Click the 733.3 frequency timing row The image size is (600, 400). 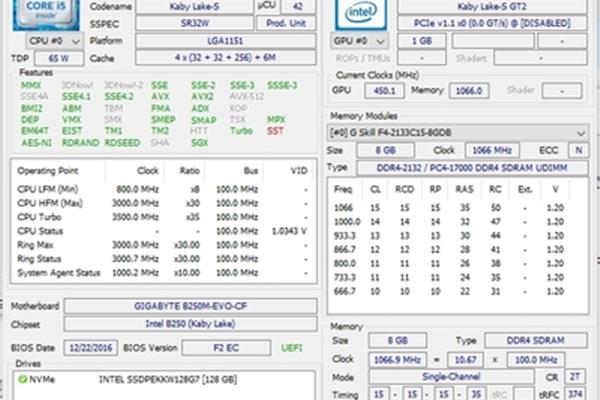(449, 278)
